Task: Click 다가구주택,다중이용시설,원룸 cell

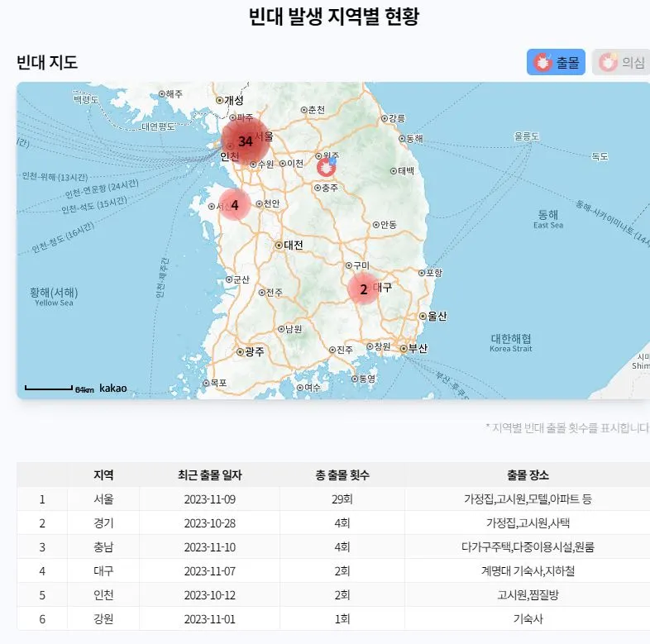Action: click(528, 547)
